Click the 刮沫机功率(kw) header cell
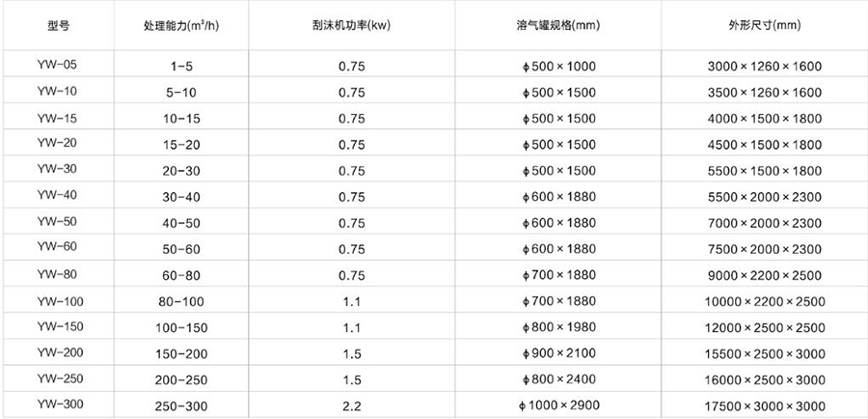 click(x=352, y=24)
